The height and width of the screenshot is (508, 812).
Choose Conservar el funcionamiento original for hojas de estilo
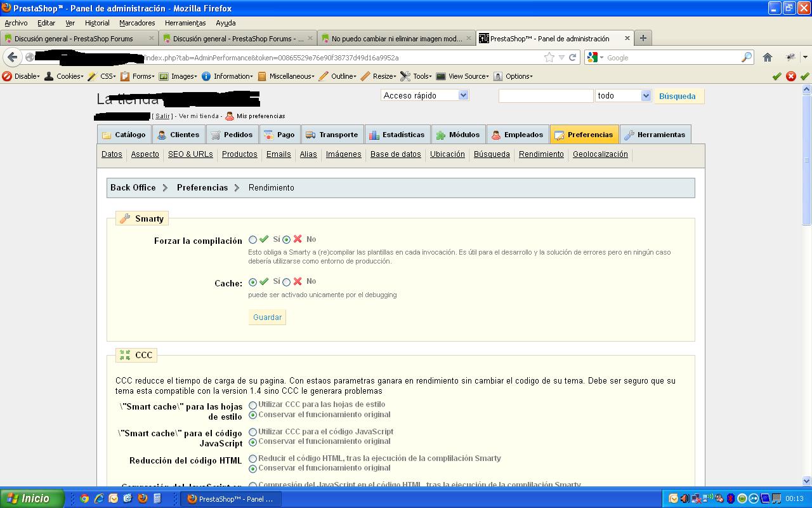(253, 415)
